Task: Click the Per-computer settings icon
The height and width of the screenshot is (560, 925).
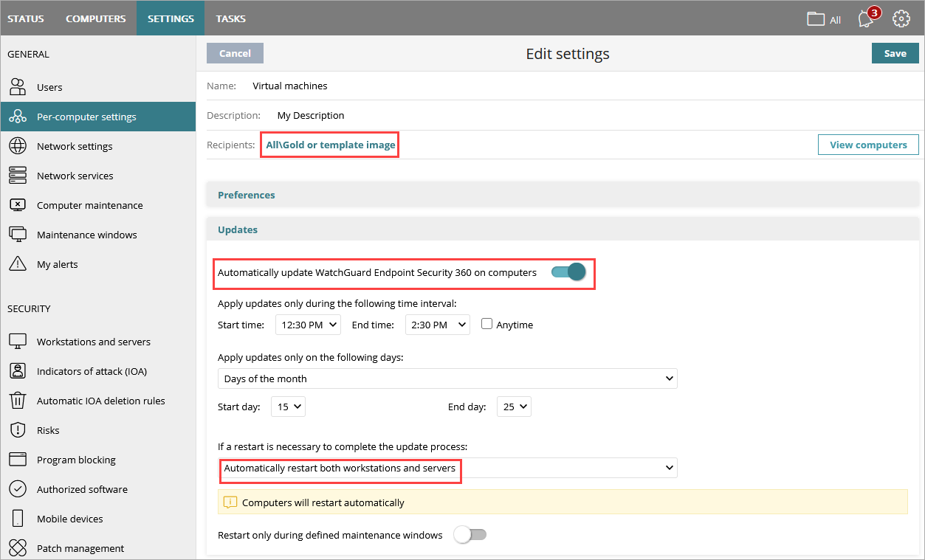Action: pyautogui.click(x=18, y=117)
